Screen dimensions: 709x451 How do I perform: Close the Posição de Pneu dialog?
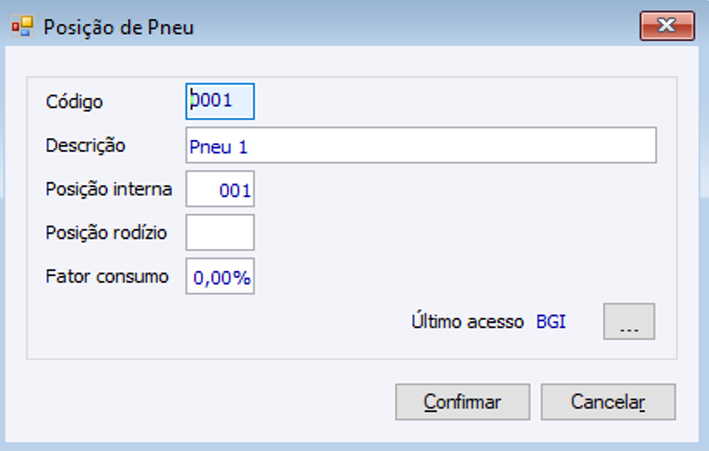point(667,26)
